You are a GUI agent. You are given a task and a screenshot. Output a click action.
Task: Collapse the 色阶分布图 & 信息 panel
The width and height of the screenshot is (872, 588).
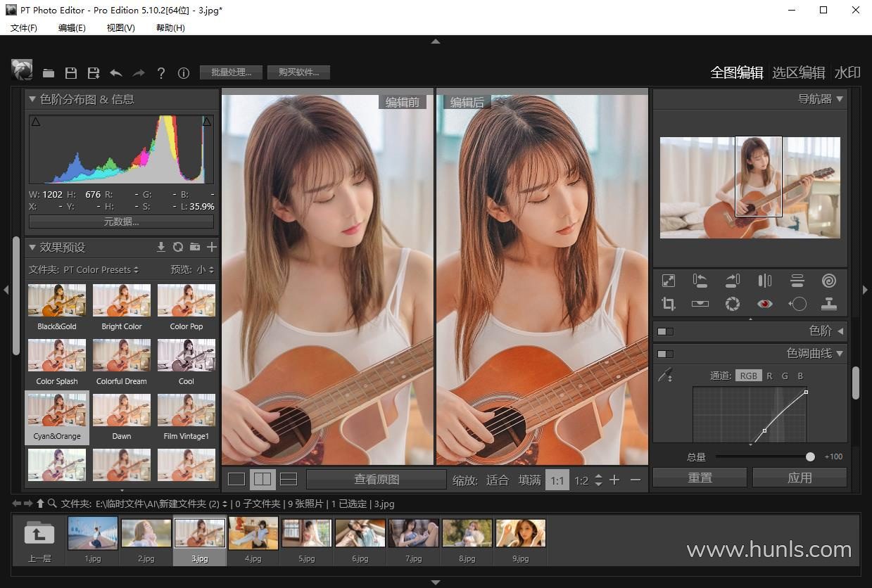(x=32, y=99)
